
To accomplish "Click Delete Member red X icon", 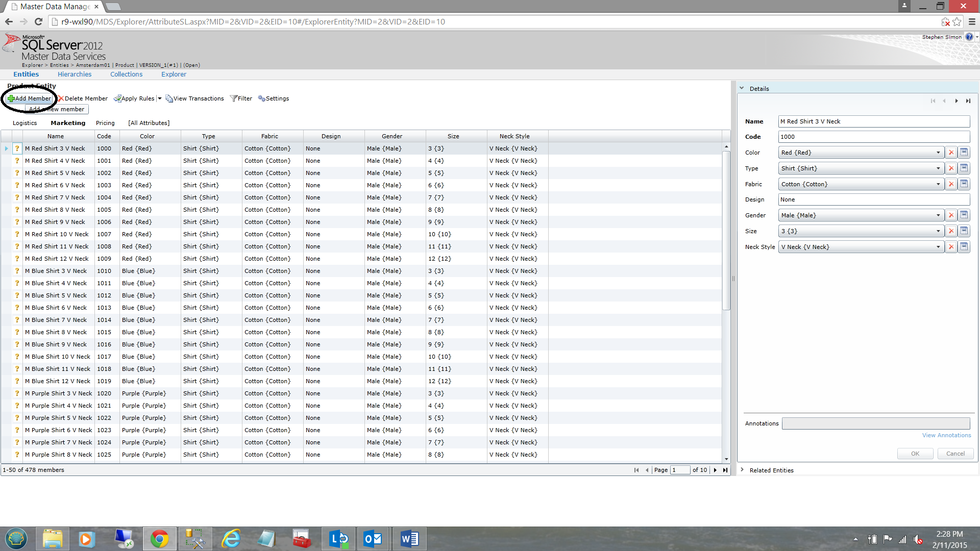I will 61,98.
